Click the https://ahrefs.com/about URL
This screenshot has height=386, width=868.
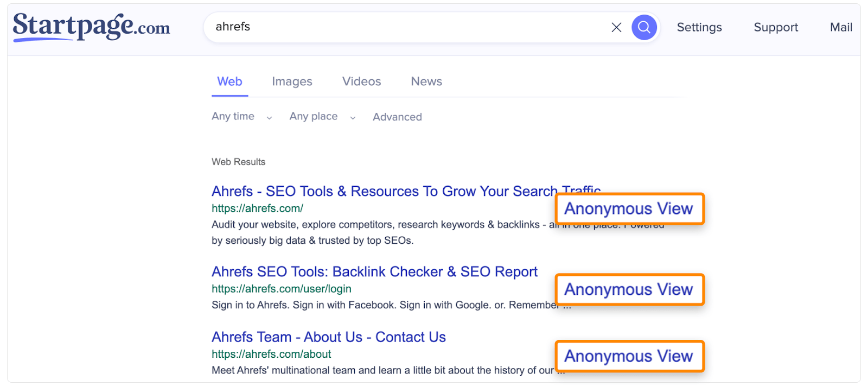point(271,354)
